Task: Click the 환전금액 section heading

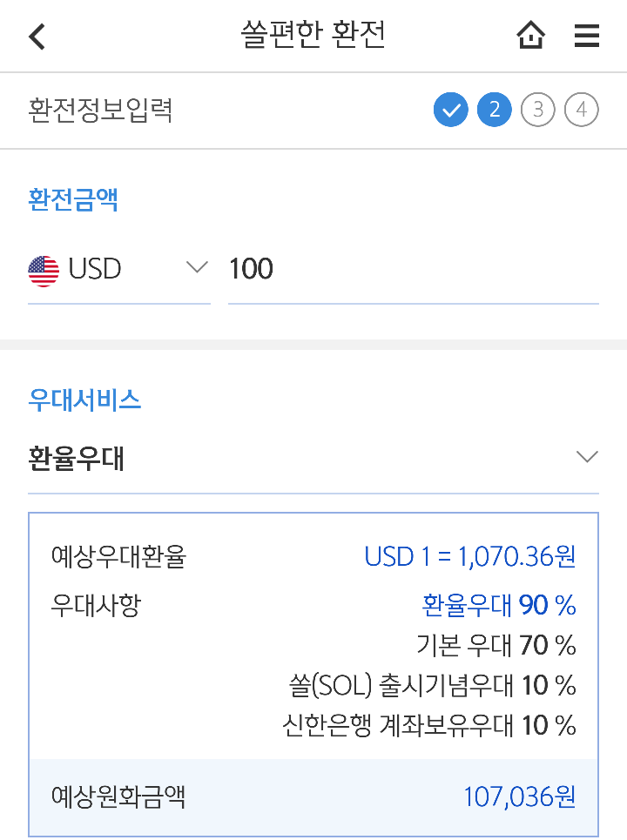Action: 73,199
